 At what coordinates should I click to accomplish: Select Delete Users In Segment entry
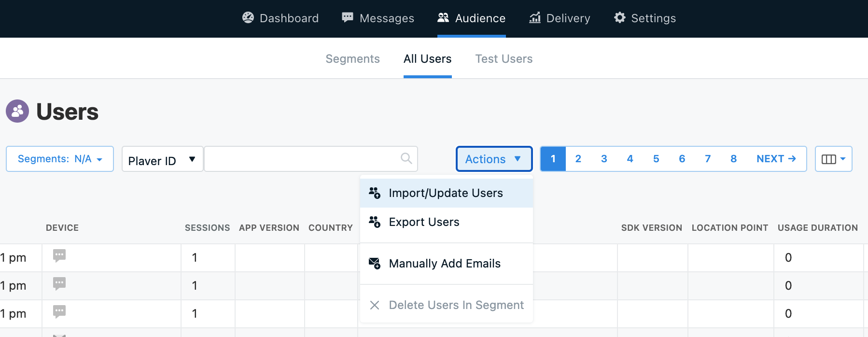click(447, 305)
